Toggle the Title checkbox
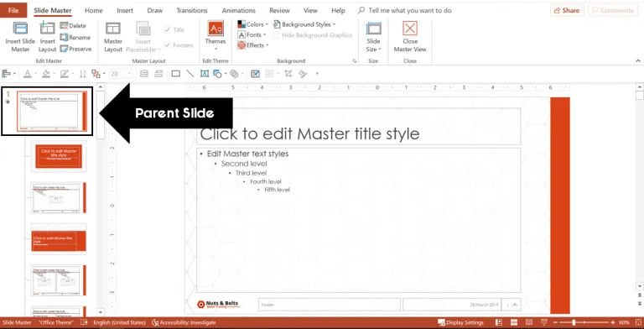This screenshot has height=329, width=644. pyautogui.click(x=174, y=29)
